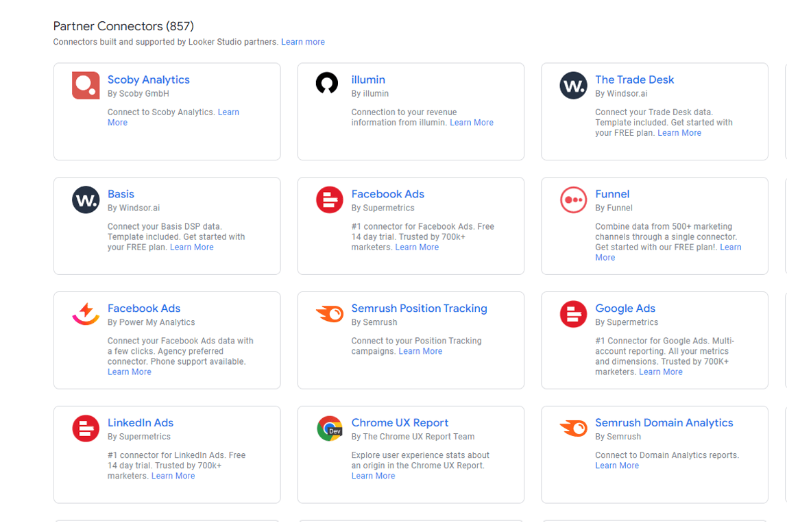Click the Power My Analytics logo icon
The image size is (787, 532).
click(86, 314)
